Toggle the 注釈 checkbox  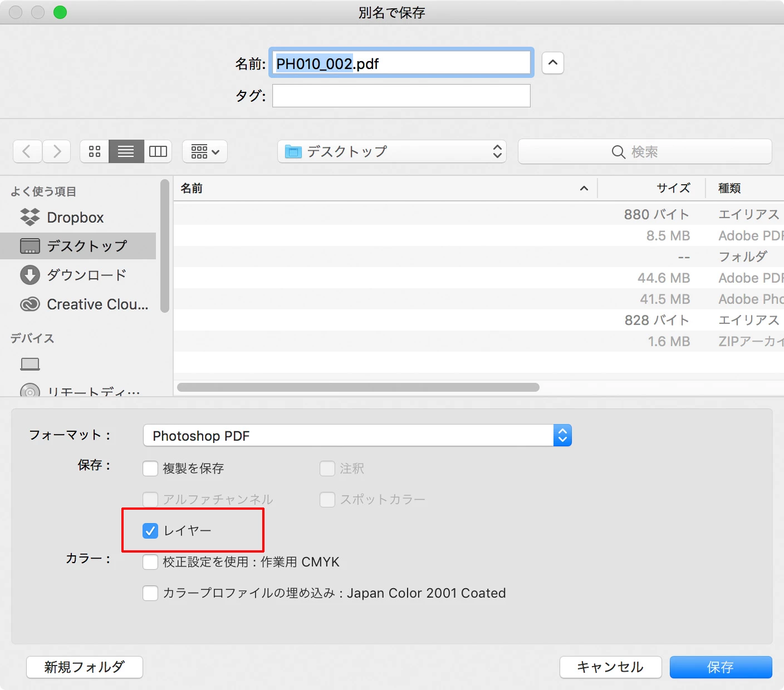click(x=327, y=469)
